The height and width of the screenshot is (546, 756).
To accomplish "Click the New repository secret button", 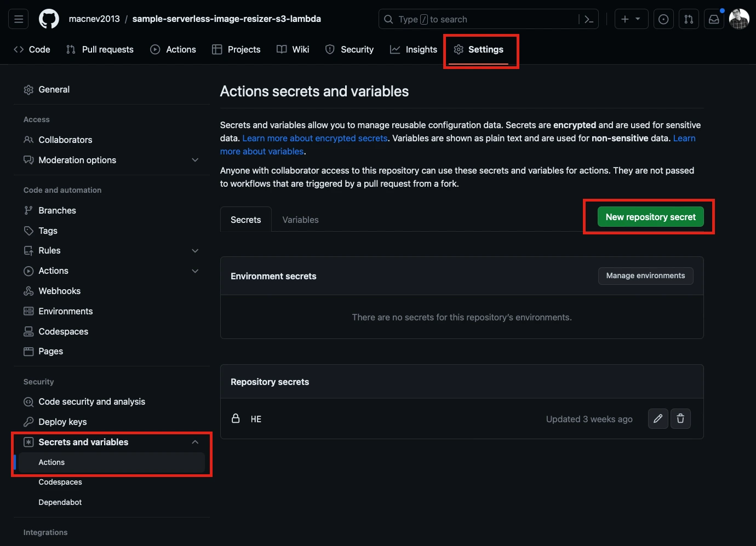I will pyautogui.click(x=650, y=217).
